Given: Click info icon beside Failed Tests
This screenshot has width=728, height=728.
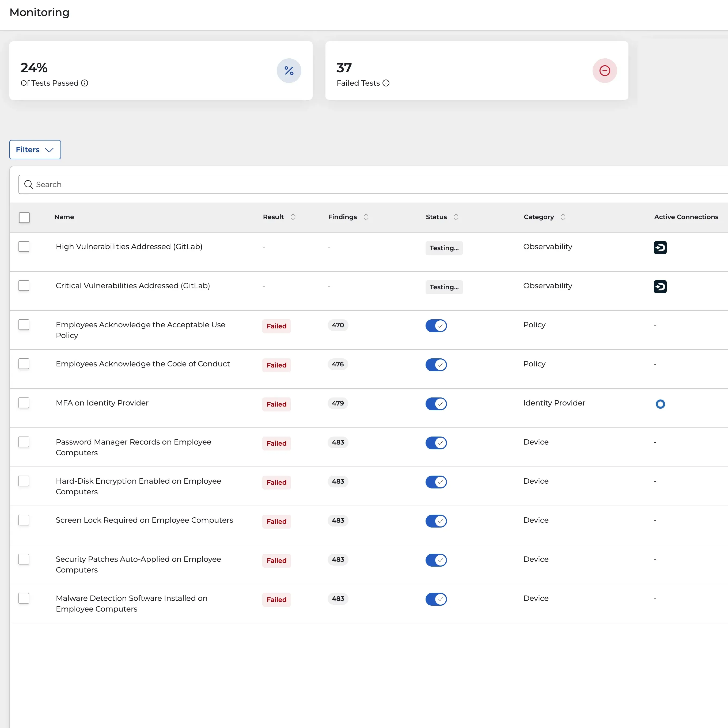Looking at the screenshot, I should tap(386, 83).
